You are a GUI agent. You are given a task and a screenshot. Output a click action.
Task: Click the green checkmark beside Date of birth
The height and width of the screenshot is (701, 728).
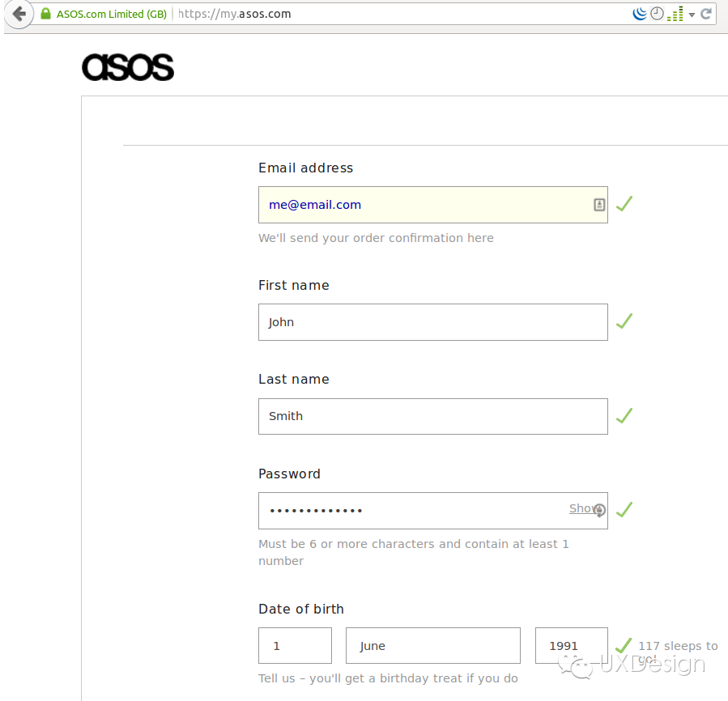pos(623,645)
